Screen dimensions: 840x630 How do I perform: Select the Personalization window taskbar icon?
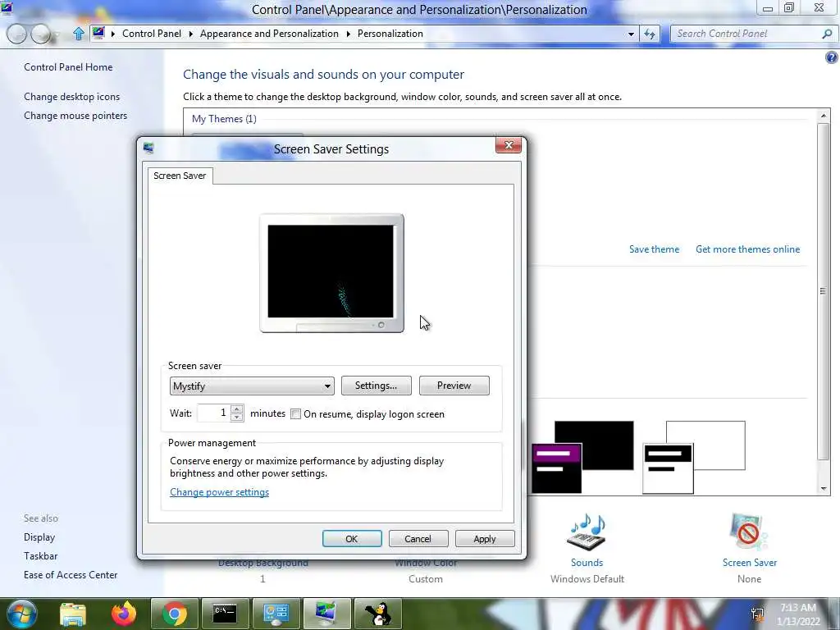pos(326,614)
